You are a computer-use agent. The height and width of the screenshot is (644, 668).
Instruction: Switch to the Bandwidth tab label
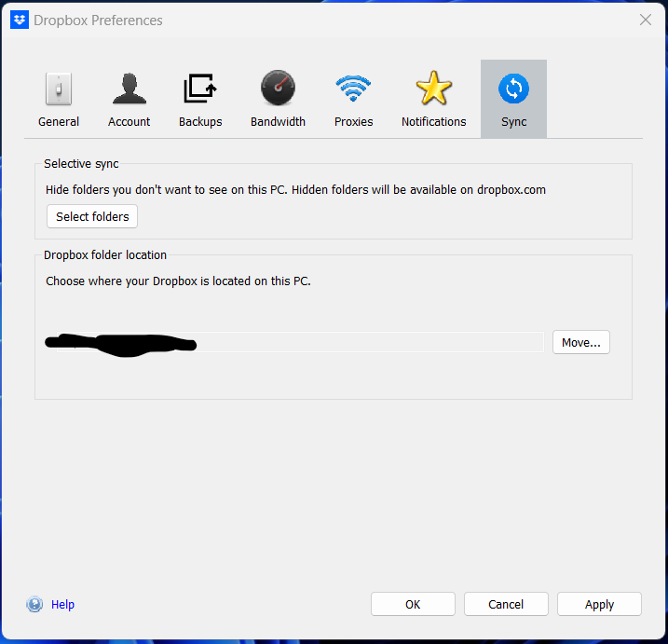(x=278, y=122)
